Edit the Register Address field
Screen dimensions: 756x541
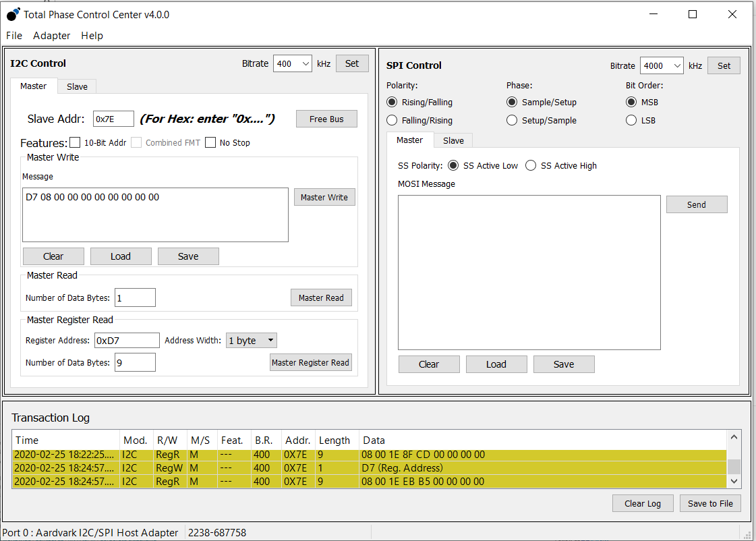(127, 340)
